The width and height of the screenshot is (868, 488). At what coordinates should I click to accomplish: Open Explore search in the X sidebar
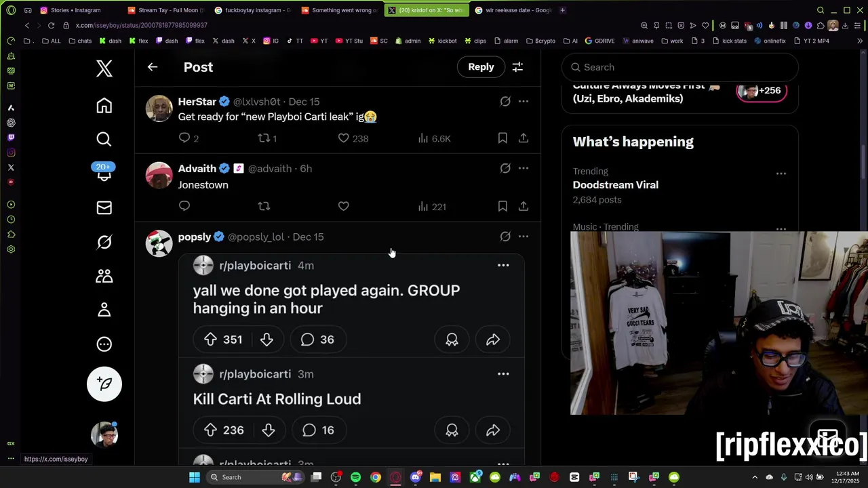tap(104, 139)
